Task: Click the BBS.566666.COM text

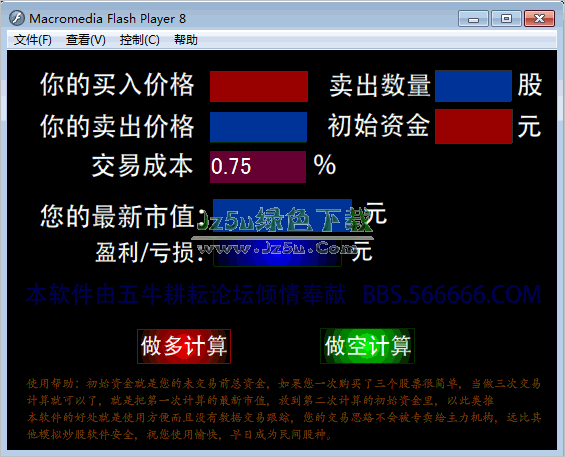Action: 452,294
